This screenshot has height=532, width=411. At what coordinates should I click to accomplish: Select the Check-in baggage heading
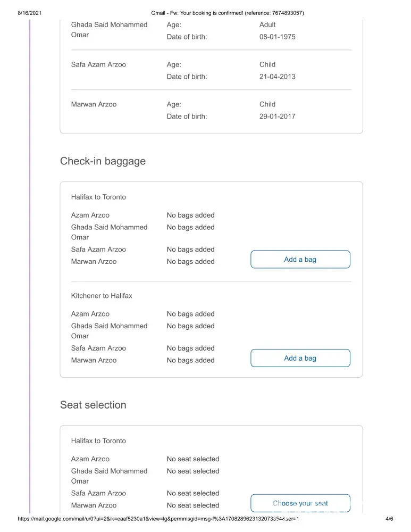click(103, 161)
